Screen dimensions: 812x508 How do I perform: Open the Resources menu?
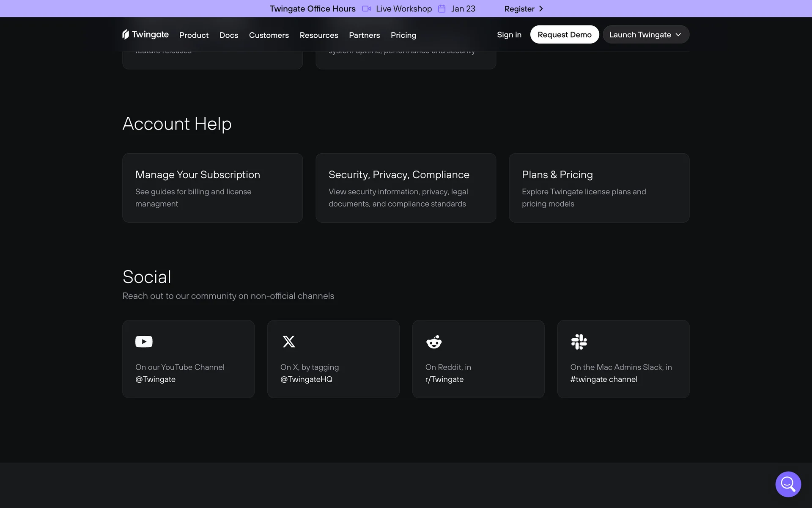(319, 35)
